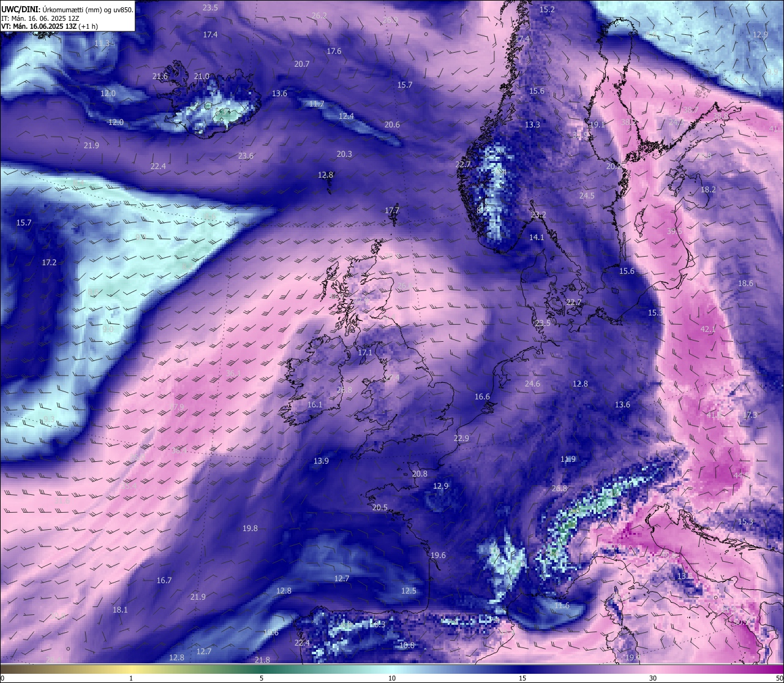The width and height of the screenshot is (784, 683).
Task: Click the 15.2 value at the top
Action: 547,10
